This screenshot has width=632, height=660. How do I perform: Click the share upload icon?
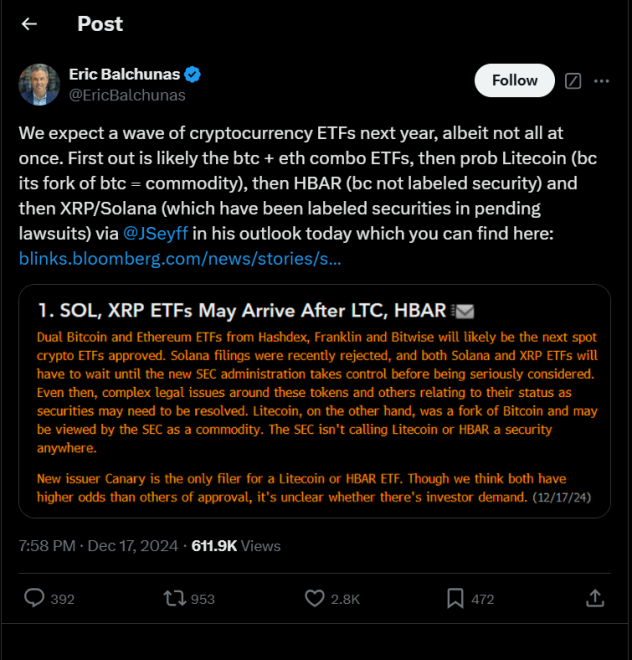pyautogui.click(x=595, y=598)
